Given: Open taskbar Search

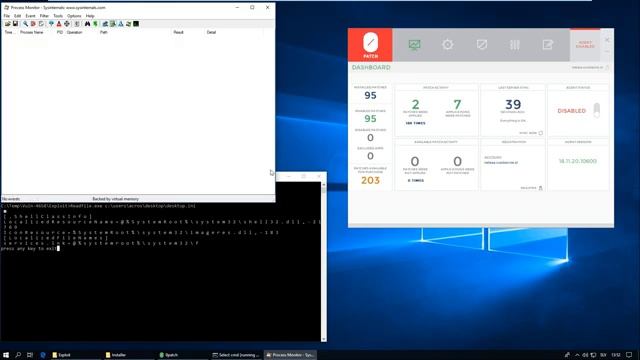Looking at the screenshot, I should [18, 355].
